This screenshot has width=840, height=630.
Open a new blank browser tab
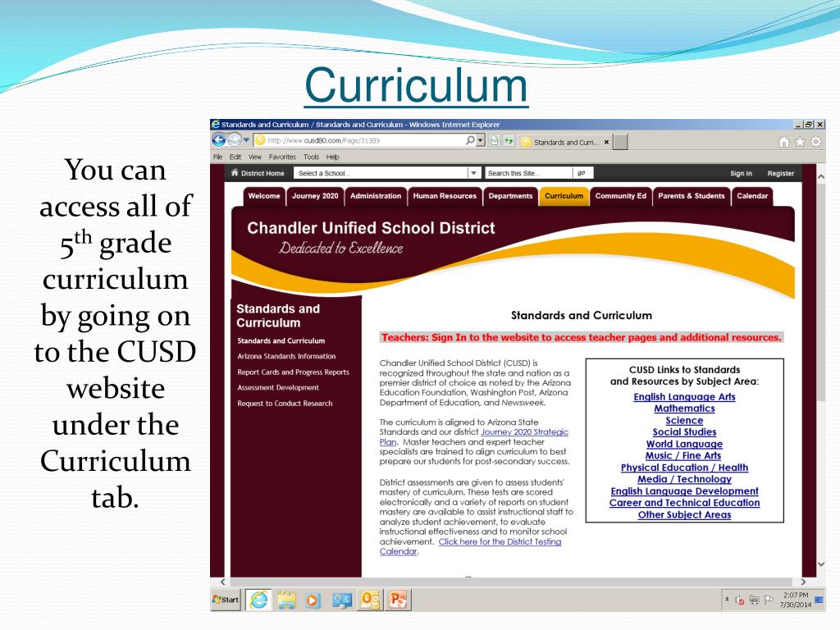(620, 142)
